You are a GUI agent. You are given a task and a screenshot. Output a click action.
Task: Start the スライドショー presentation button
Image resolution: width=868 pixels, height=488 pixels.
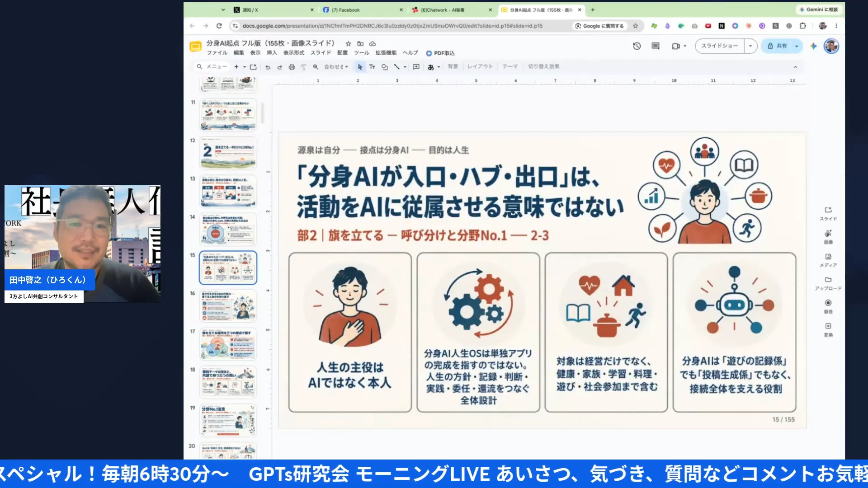click(x=720, y=46)
